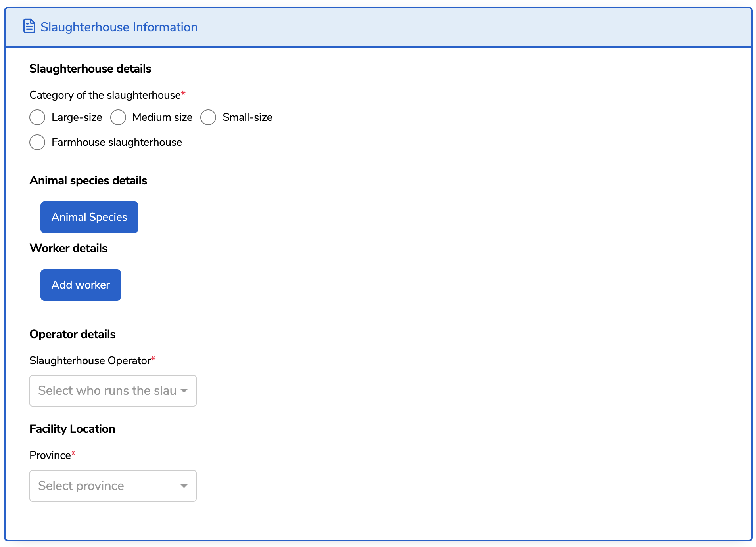Click the Worker details heading
756x547 pixels.
click(x=68, y=248)
